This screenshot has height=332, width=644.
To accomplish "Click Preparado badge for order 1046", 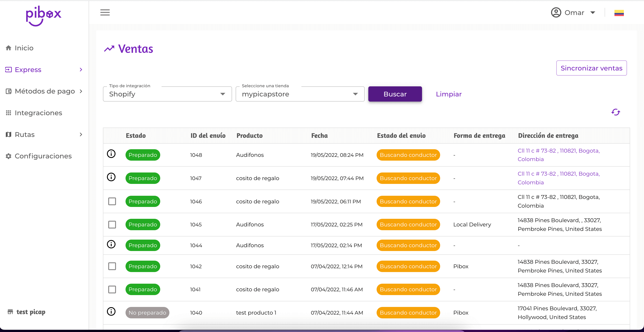I will point(143,201).
